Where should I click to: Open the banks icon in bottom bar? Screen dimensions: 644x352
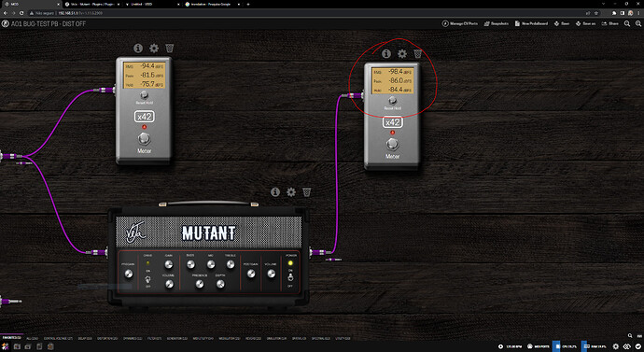(x=28, y=346)
